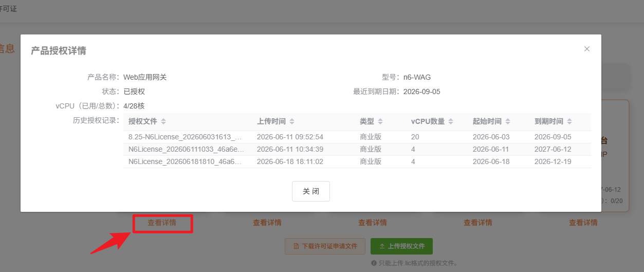Click the 关闭 button

click(311, 191)
